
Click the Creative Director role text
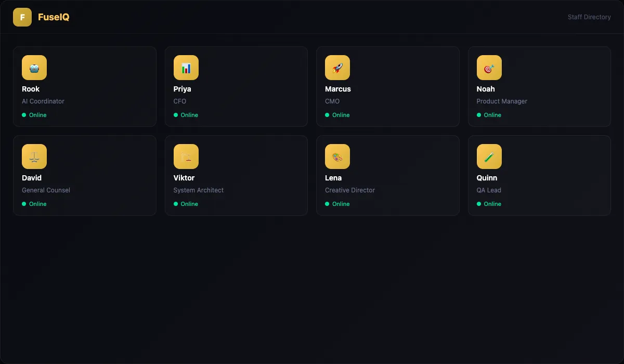[350, 190]
